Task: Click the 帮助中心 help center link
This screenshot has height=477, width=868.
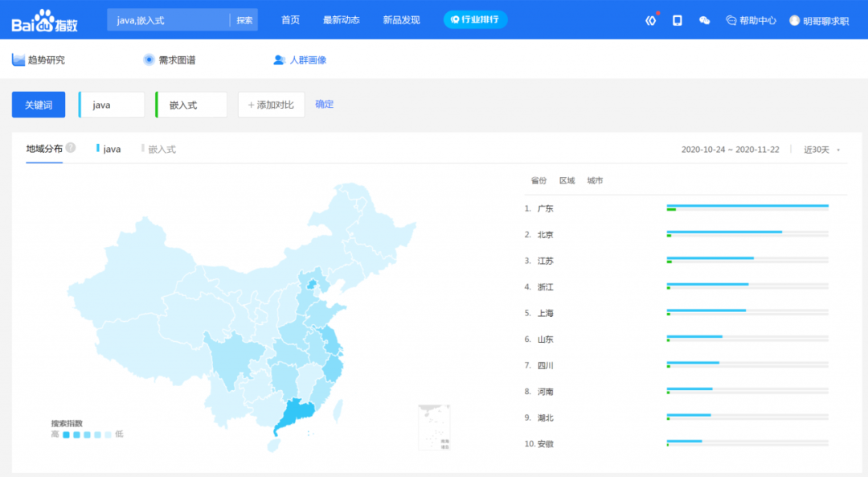Action: pos(751,20)
